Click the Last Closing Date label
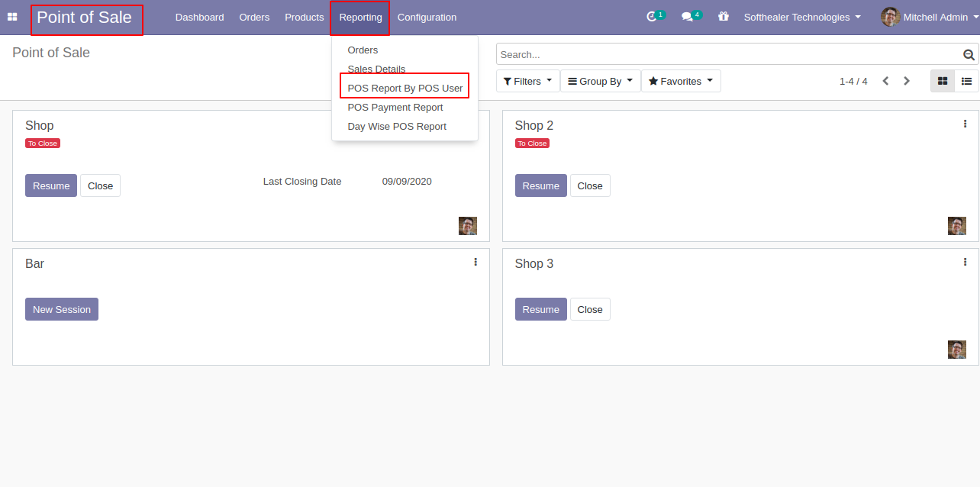The width and height of the screenshot is (980, 487). [302, 181]
